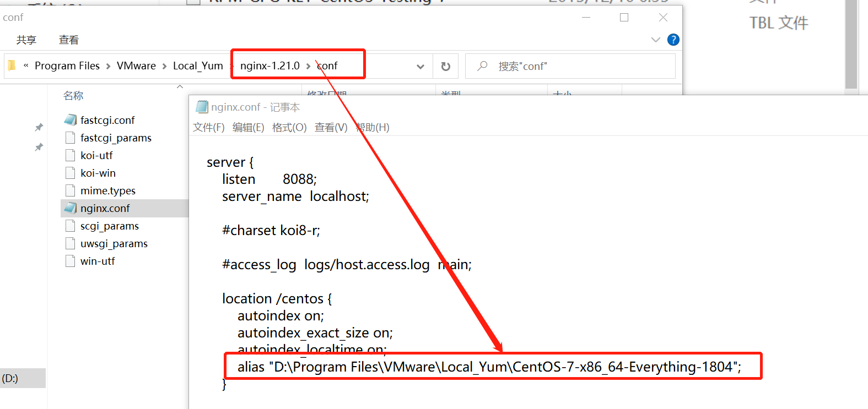Screen dimensions: 868x409
Task: Navigate to nginx-1.21.0 breadcrumb
Action: click(x=270, y=66)
